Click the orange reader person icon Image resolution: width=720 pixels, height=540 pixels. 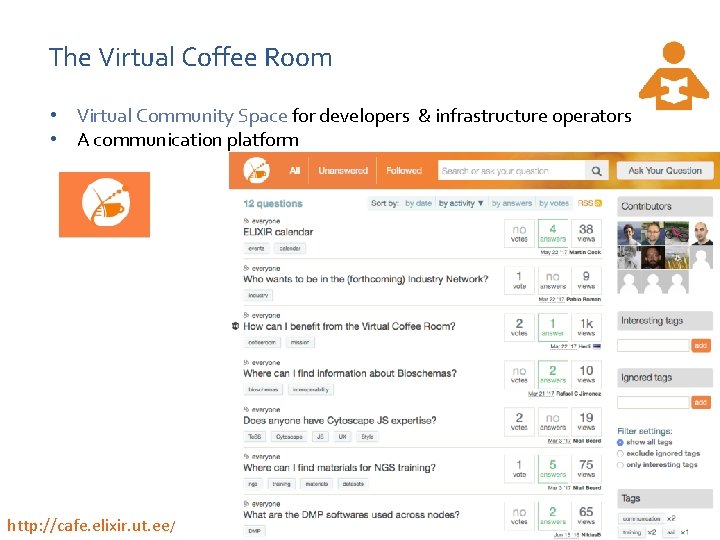pos(674,76)
